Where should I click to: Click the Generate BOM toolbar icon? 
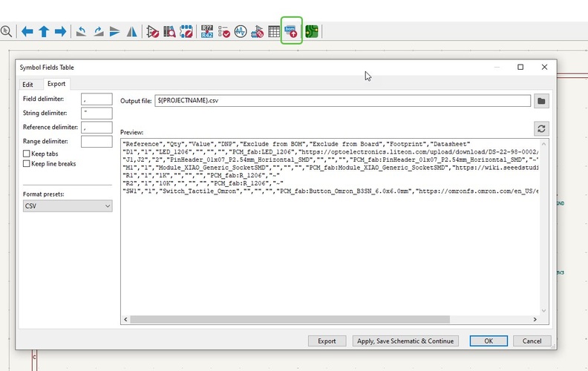pyautogui.click(x=291, y=31)
